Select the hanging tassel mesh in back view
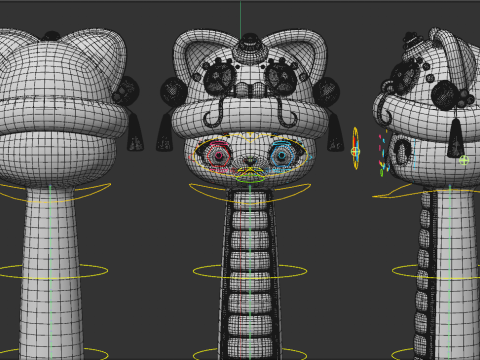This screenshot has width=480, height=360. [135, 133]
